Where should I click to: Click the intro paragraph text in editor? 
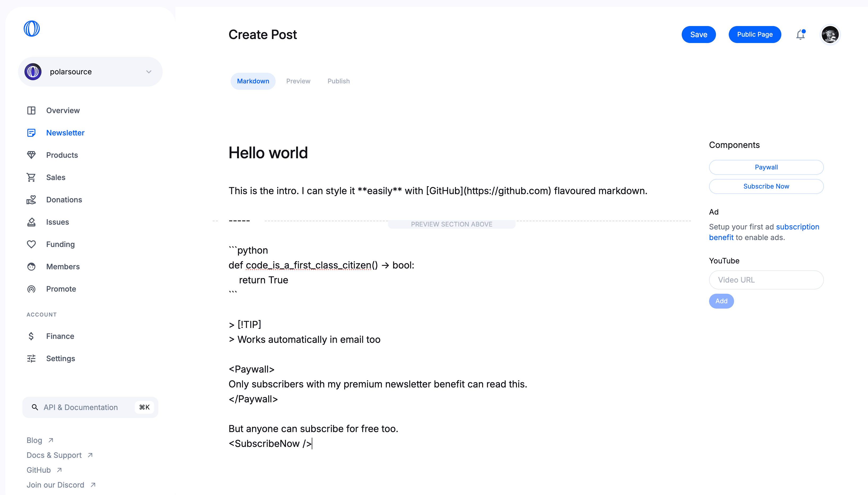(x=438, y=191)
